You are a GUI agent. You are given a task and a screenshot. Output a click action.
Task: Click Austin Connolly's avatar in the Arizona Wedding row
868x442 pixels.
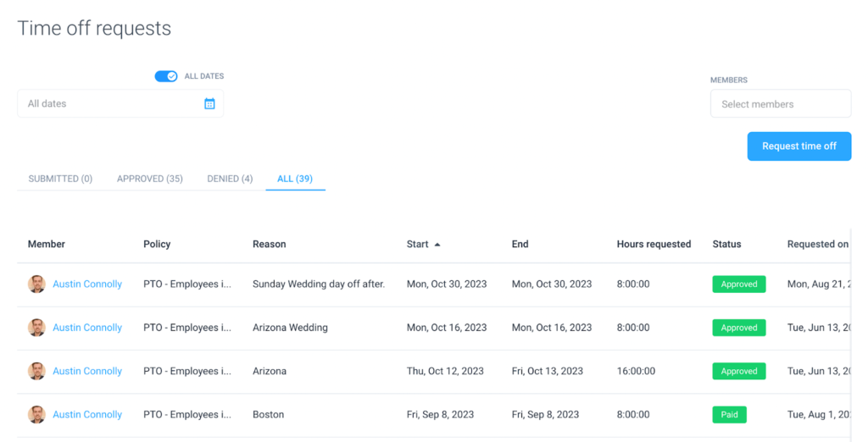click(36, 328)
